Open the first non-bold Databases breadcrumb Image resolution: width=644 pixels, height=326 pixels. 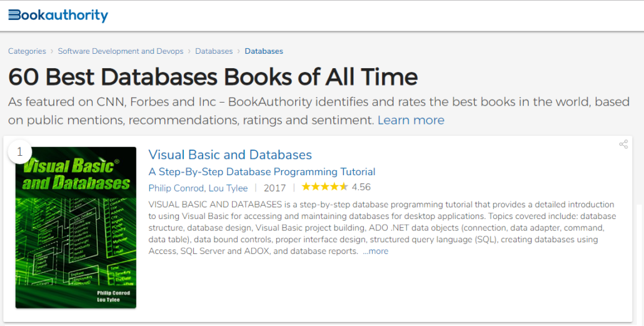pos(214,51)
